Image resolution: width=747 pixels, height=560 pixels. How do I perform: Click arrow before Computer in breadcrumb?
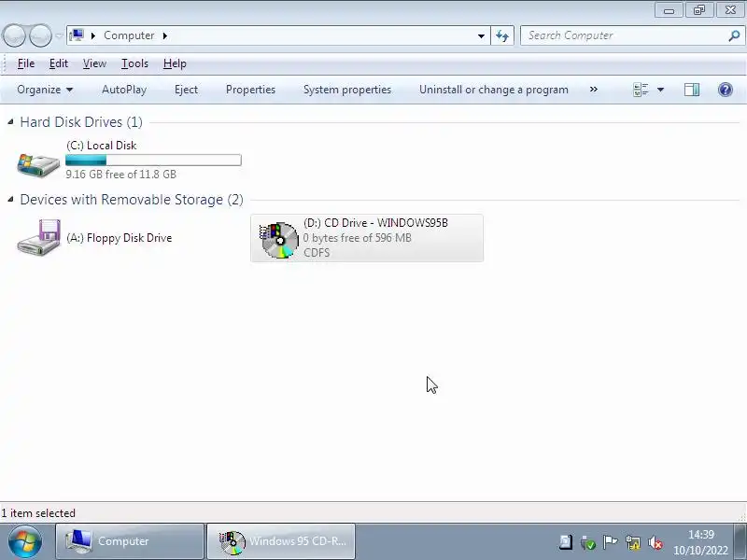point(93,35)
